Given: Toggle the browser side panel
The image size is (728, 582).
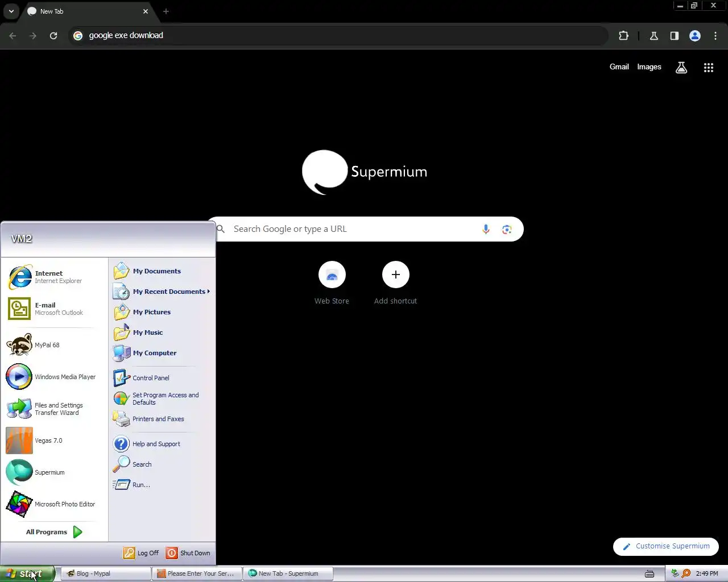Looking at the screenshot, I should pos(675,36).
